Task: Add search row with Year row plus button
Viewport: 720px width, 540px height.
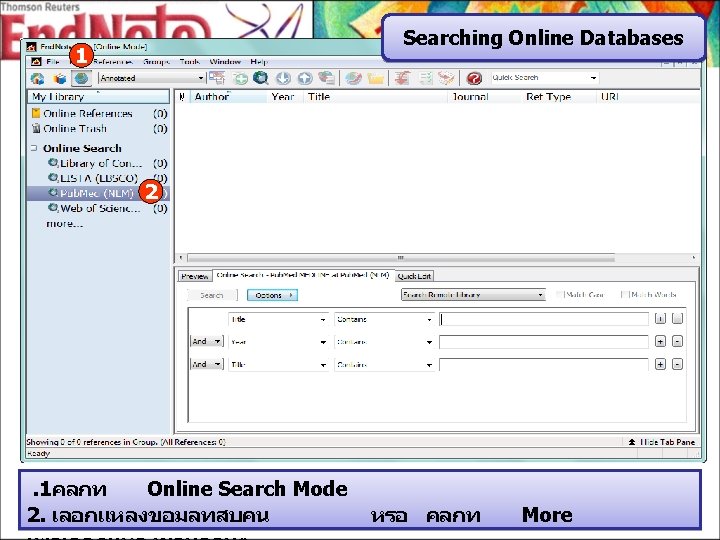Action: point(660,342)
